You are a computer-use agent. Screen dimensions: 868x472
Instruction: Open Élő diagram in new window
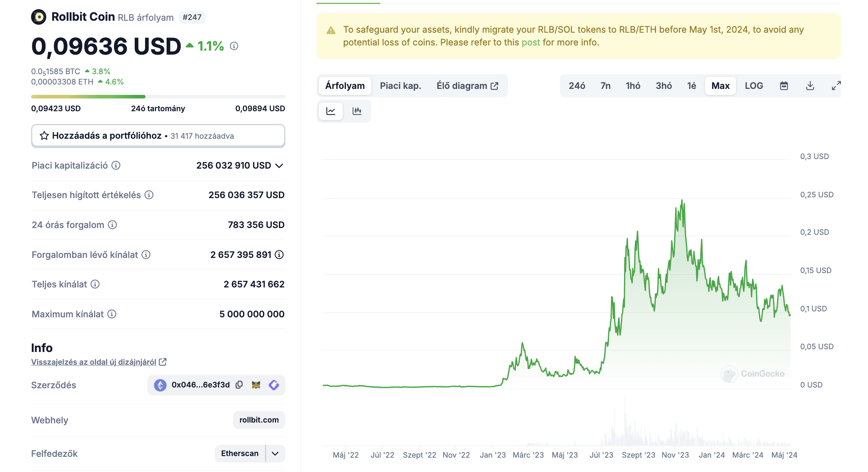(467, 86)
